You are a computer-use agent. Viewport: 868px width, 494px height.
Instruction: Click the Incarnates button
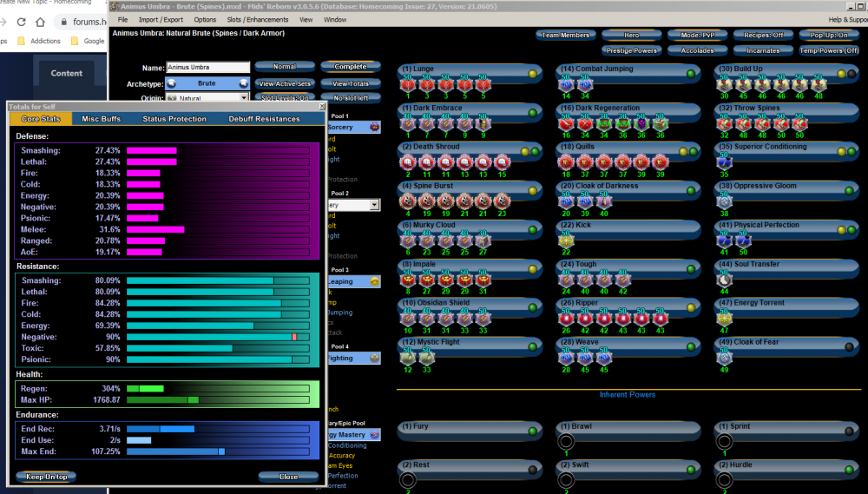tap(763, 50)
